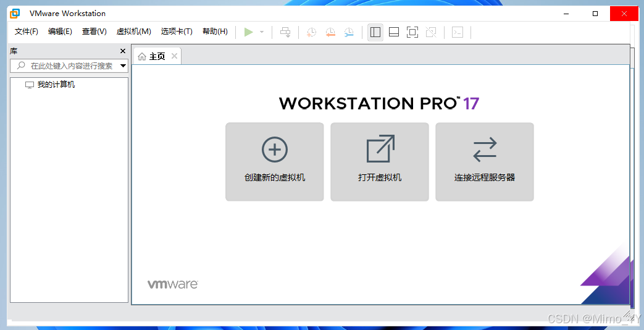This screenshot has height=330, width=644.
Task: Enter full screen mode icon
Action: pyautogui.click(x=412, y=32)
